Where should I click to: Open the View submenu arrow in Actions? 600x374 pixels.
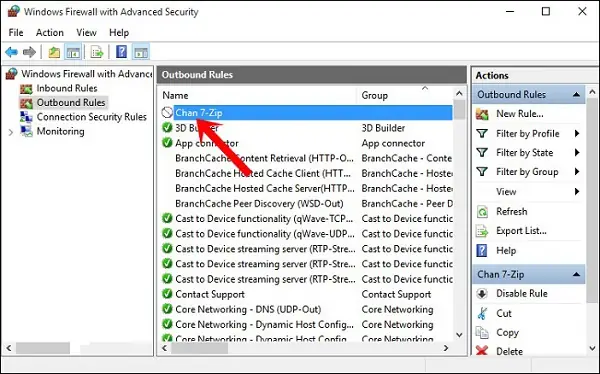click(x=577, y=191)
